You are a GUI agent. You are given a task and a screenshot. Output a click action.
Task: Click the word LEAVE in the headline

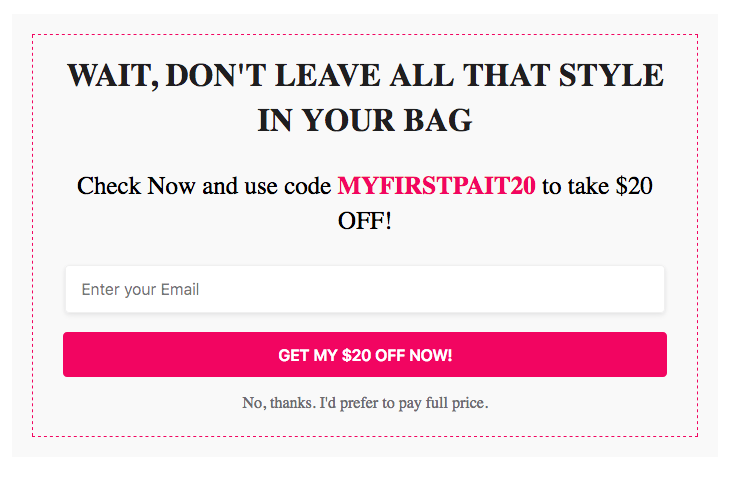coord(327,76)
